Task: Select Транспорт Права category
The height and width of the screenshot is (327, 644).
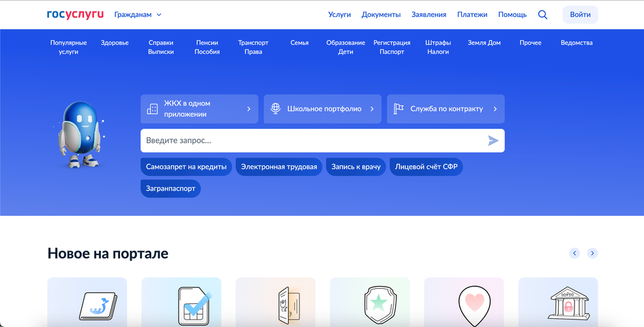Action: point(253,47)
